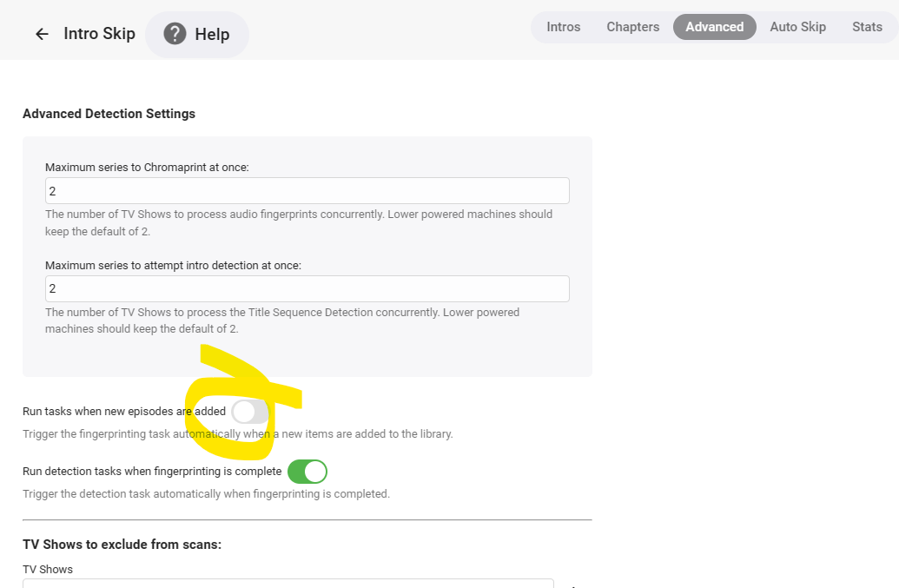Screen dimensions: 899x588
Task: Go to the Auto Skip tab
Action: [x=797, y=27]
